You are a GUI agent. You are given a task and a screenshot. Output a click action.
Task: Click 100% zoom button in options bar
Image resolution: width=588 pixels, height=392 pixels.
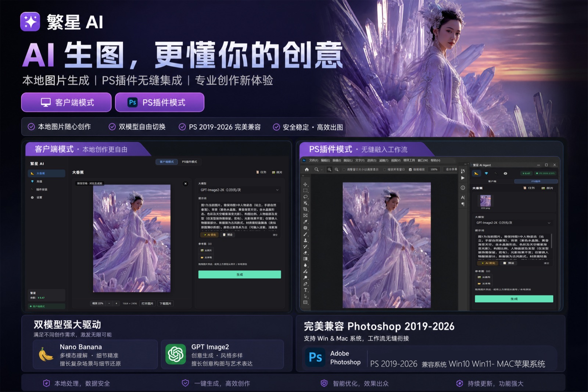coord(434,170)
